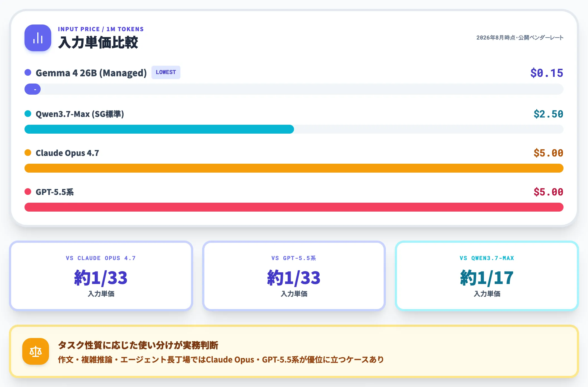588x387 pixels.
Task: Click the GPT-5.5系 red price bar
Action: pyautogui.click(x=294, y=207)
